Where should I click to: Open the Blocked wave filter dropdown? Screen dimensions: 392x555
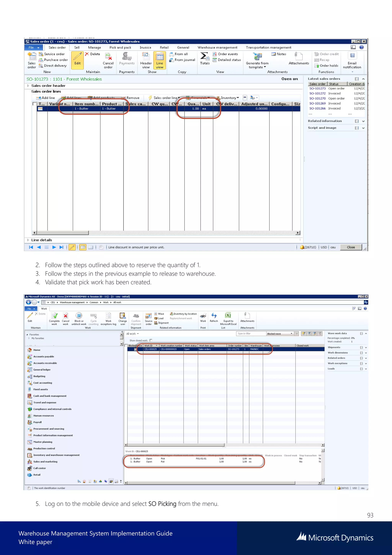[291, 334]
